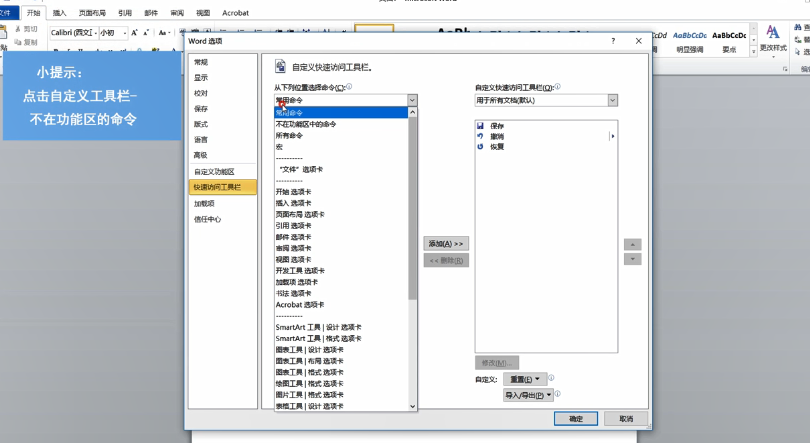Click the Aa change case icon
Viewport: 810px width, 443px height.
pyautogui.click(x=164, y=33)
